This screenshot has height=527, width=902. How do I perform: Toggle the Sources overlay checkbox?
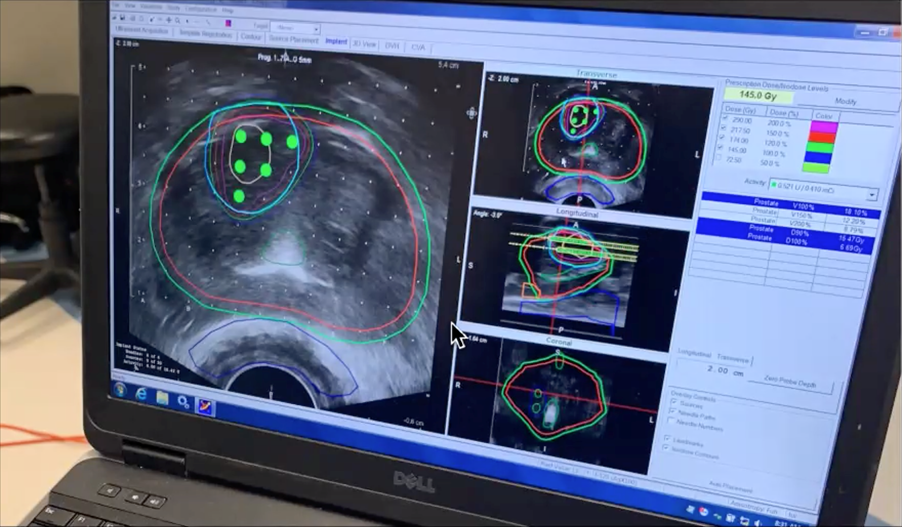coord(673,401)
